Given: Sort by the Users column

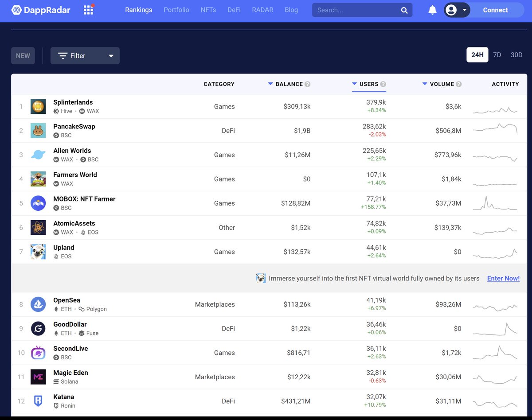Looking at the screenshot, I should (x=369, y=84).
